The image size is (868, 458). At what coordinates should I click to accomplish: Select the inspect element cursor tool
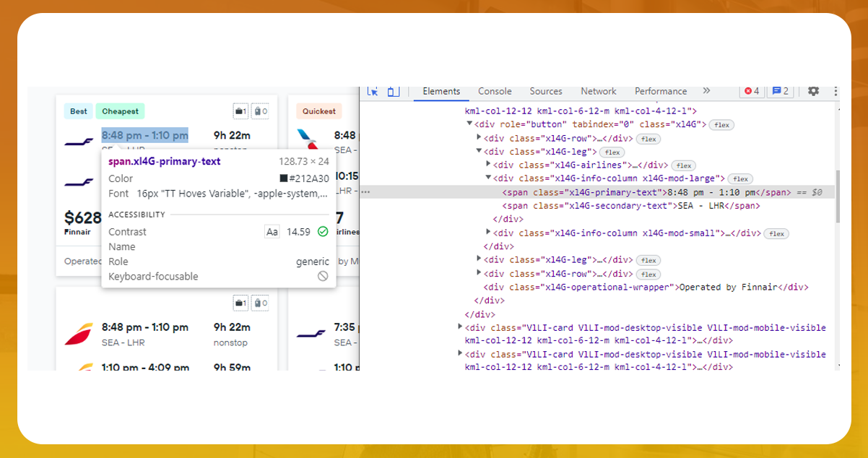372,91
